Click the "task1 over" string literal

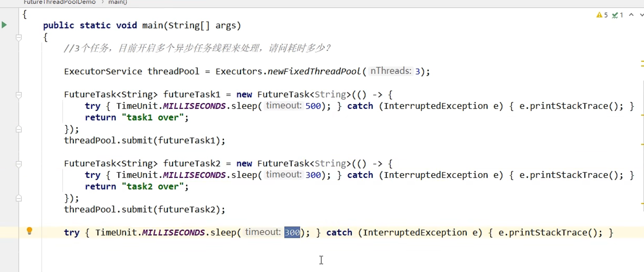pyautogui.click(x=152, y=118)
